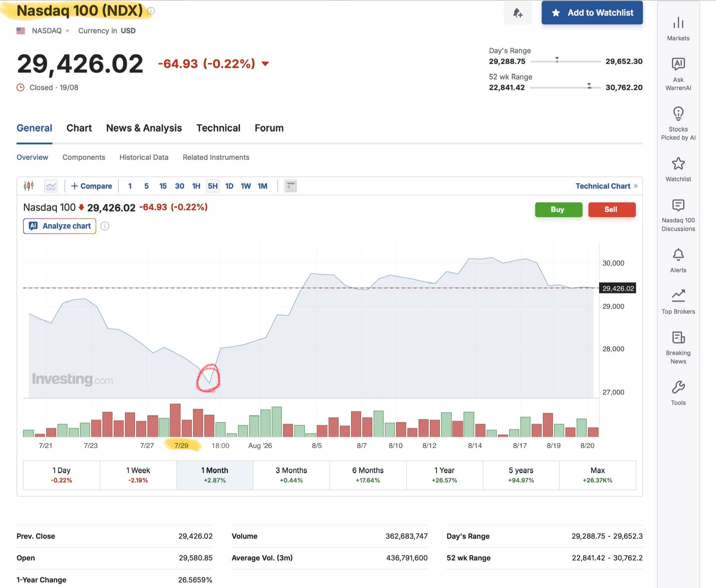
Task: Click the Open value 29,580.85
Action: pos(196,558)
